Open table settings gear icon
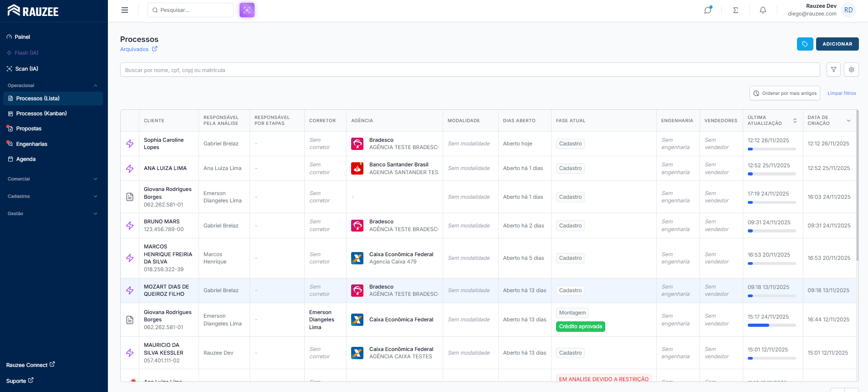The image size is (868, 392). coord(851,70)
